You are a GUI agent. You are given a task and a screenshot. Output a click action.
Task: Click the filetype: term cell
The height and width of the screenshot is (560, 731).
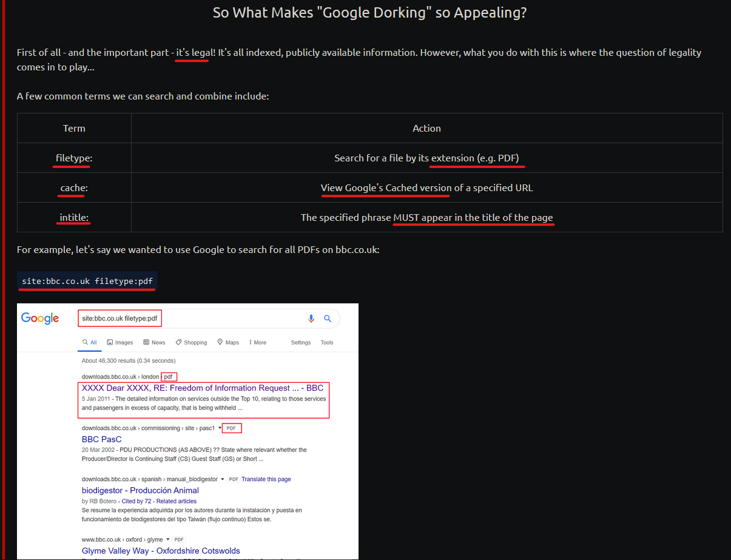coord(74,158)
